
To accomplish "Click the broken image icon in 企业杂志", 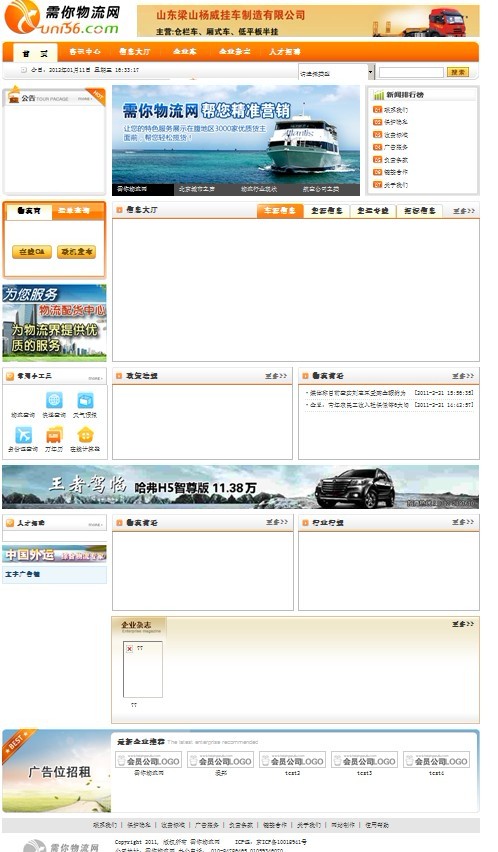I will point(129,649).
